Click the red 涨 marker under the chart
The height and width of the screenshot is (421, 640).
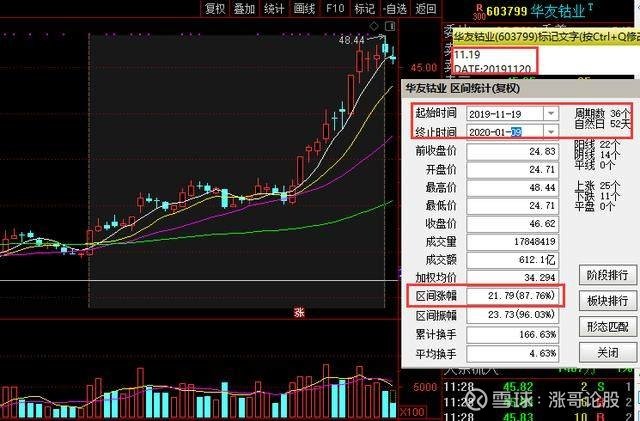[x=297, y=311]
